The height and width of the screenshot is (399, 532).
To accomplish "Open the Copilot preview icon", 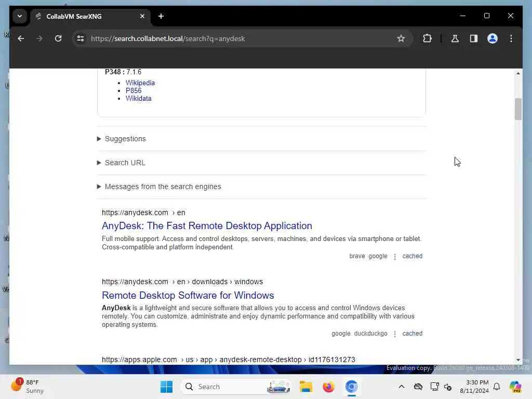I will [x=515, y=387].
